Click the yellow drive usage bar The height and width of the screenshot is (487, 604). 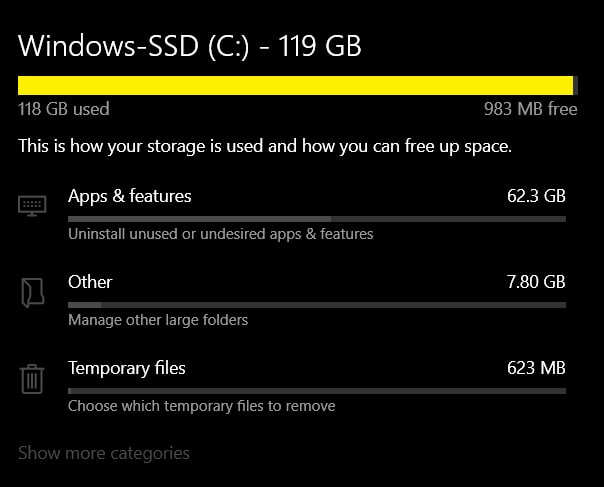[298, 86]
